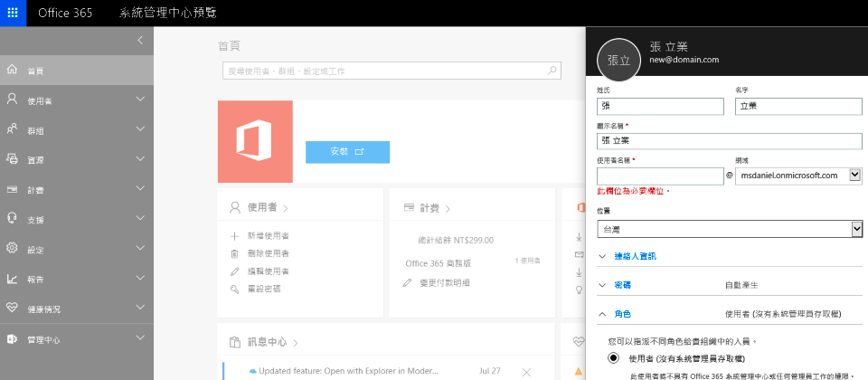The height and width of the screenshot is (380, 868).
Task: Click the groups icon beside 群組
Action: [x=12, y=129]
